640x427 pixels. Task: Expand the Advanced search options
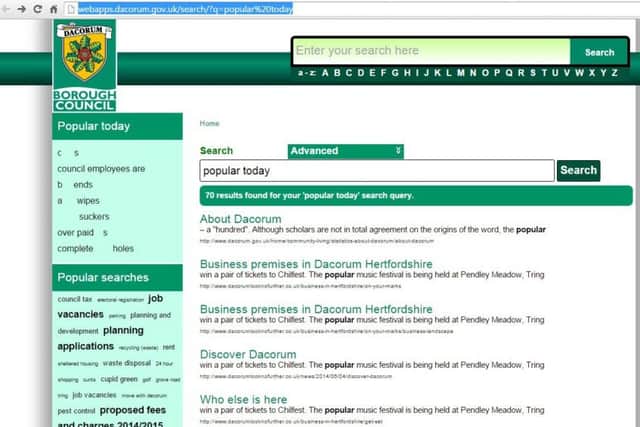pos(346,151)
